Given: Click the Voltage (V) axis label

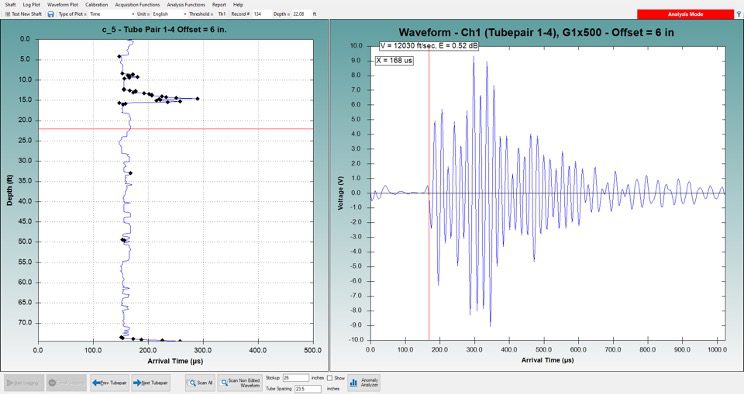Looking at the screenshot, I should (x=340, y=193).
